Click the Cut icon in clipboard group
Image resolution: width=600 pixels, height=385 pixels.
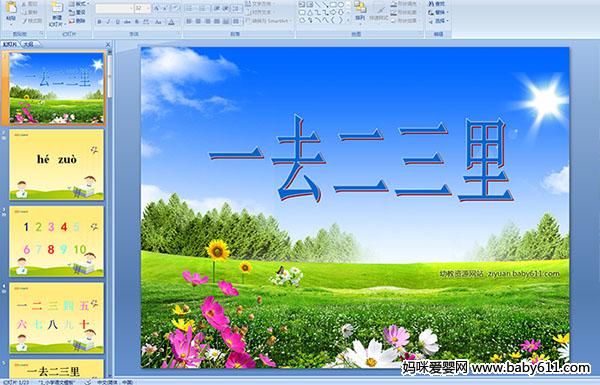tap(24, 4)
